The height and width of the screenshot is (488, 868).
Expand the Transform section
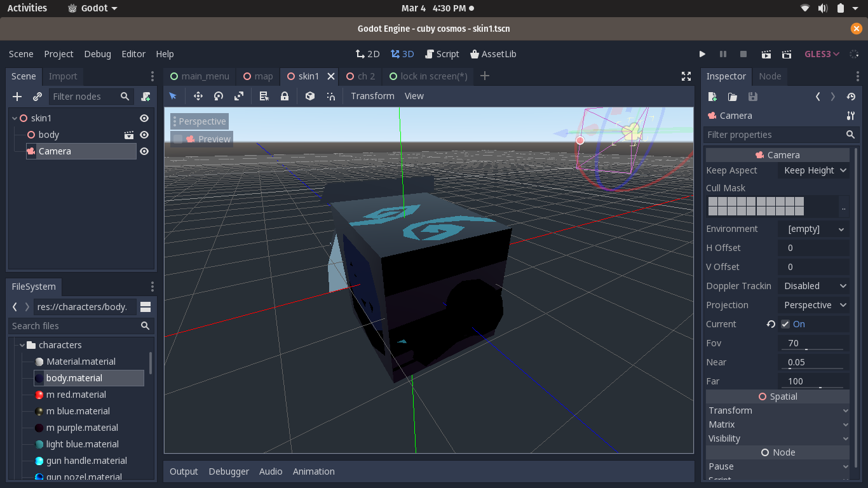click(777, 410)
